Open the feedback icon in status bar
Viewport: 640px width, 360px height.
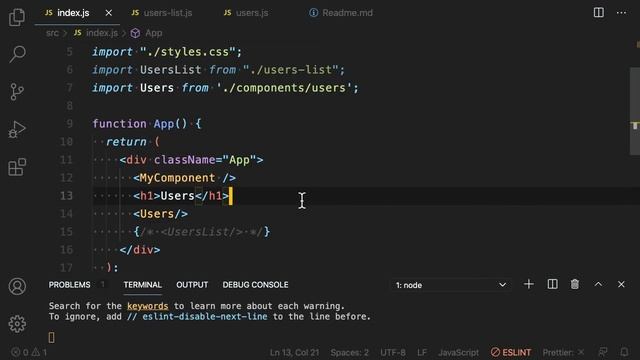tap(603, 352)
